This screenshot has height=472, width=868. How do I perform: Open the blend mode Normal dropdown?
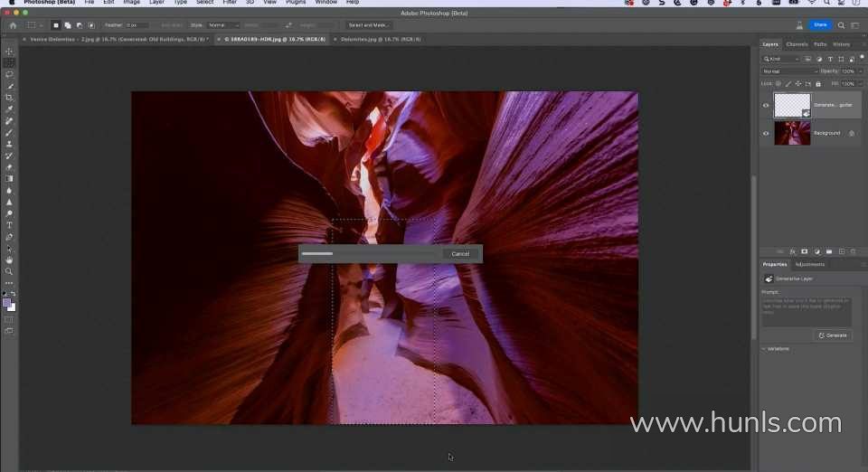tap(790, 71)
